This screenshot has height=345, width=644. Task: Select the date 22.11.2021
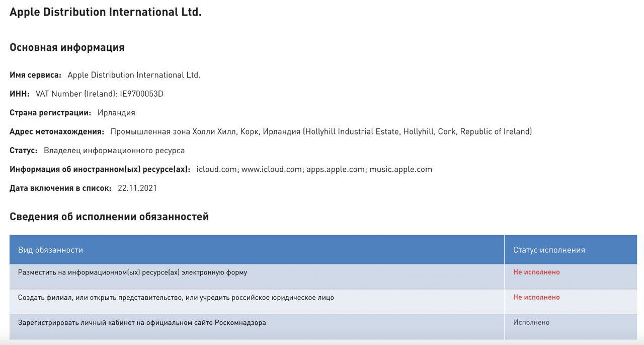point(137,188)
